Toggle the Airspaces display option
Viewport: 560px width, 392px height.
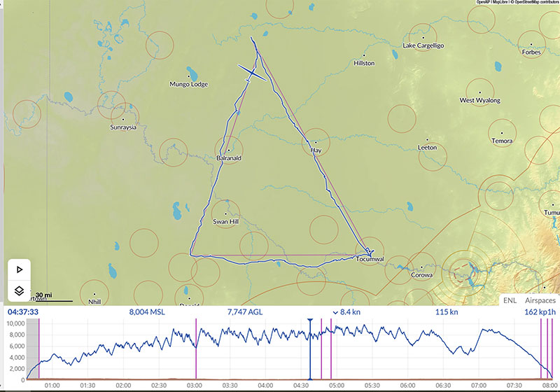(x=540, y=300)
